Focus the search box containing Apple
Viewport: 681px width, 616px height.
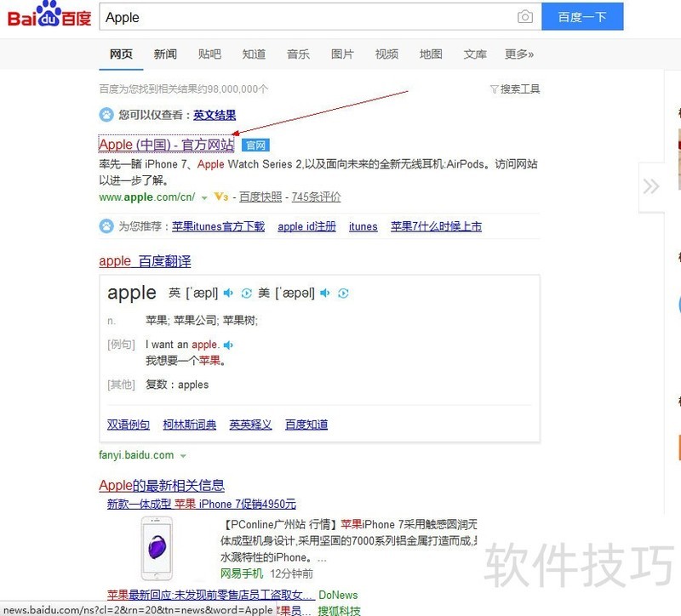tap(321, 17)
